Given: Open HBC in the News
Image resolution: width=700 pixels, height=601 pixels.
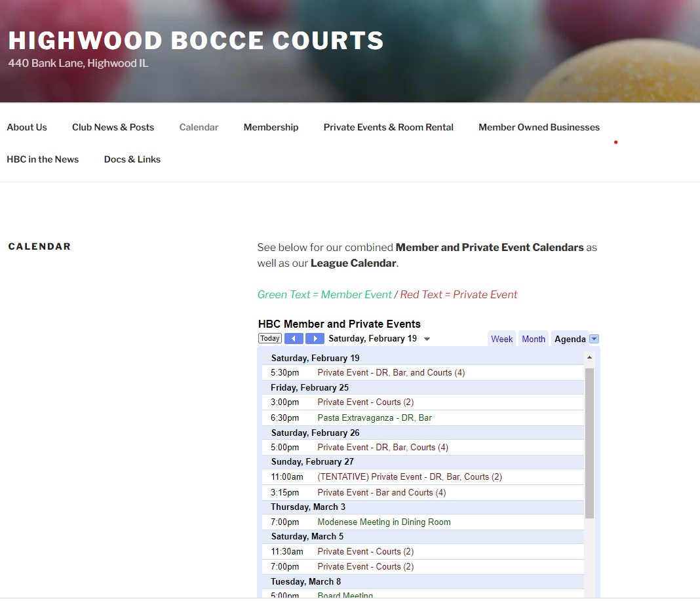Looking at the screenshot, I should point(43,159).
